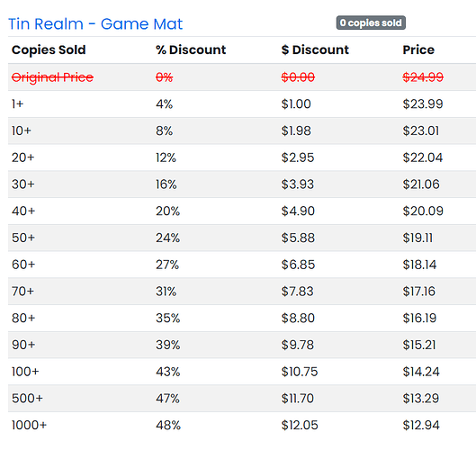This screenshot has height=450, width=476.
Task: Click the $ Discount column header
Action: [315, 49]
